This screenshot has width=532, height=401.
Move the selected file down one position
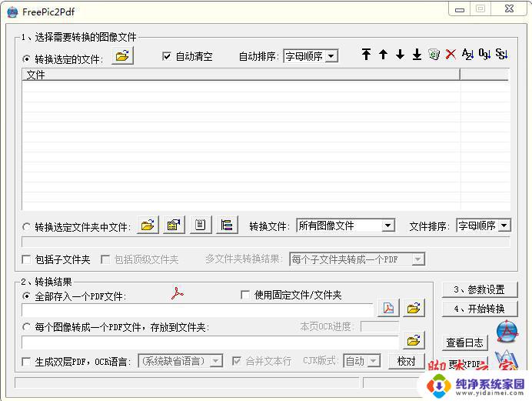[400, 54]
